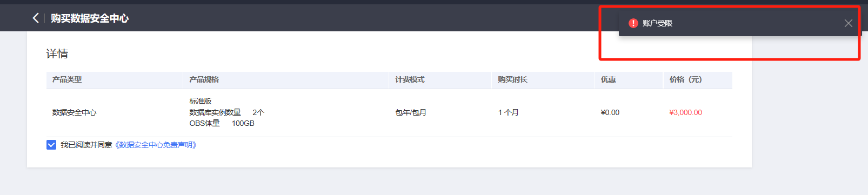The height and width of the screenshot is (195, 868).
Task: Open the 《数据安全中心免责声明》 link
Action: click(156, 145)
